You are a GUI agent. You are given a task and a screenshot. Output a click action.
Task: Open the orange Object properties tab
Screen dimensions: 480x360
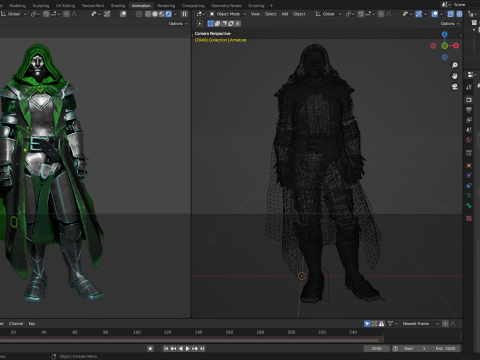pos(469,165)
